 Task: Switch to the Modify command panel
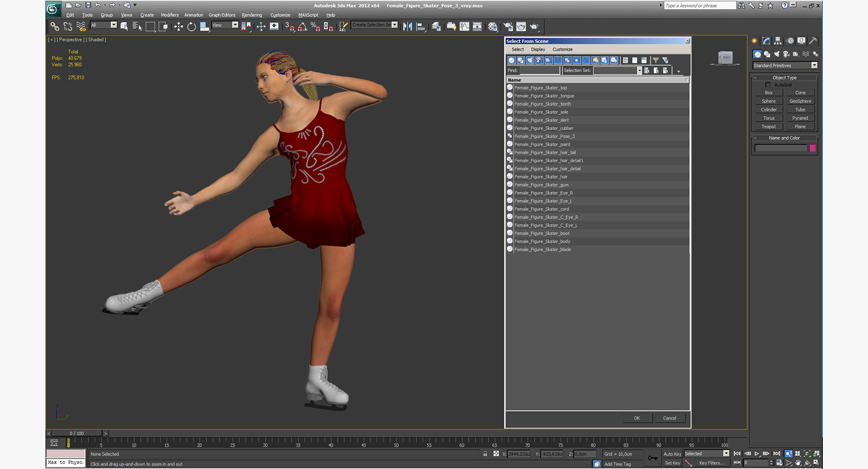click(766, 41)
